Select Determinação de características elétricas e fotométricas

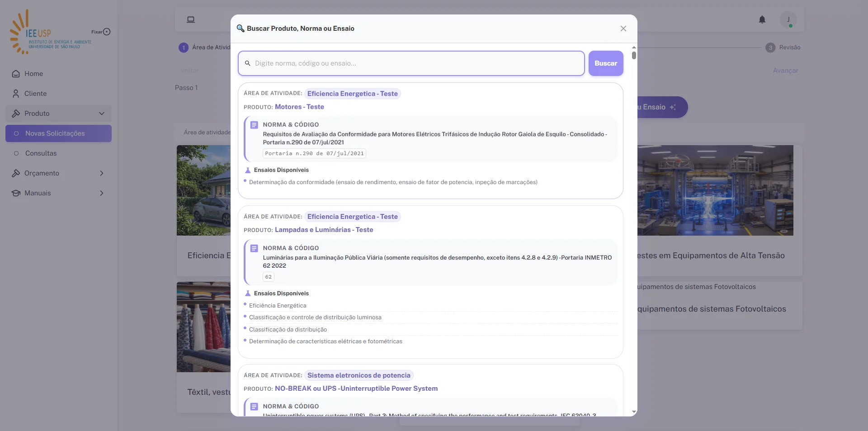pos(325,341)
